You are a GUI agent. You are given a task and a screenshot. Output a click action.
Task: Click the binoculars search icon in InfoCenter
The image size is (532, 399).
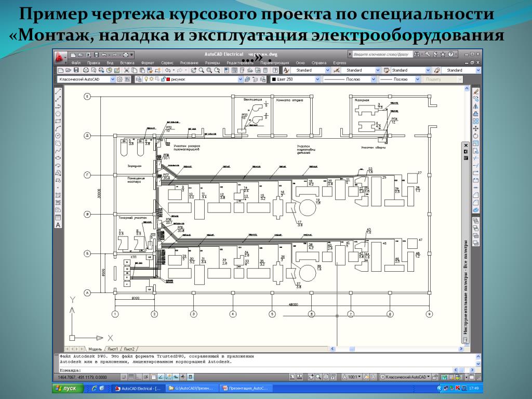[x=417, y=54]
